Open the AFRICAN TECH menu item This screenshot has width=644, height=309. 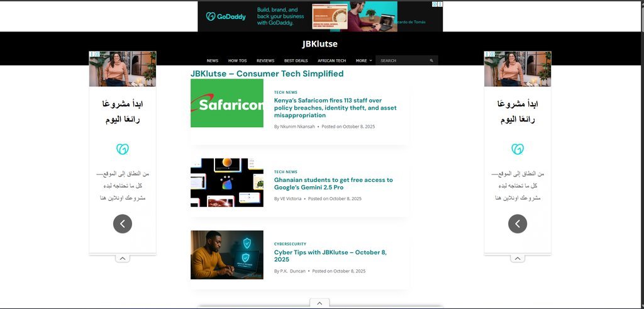coord(332,61)
